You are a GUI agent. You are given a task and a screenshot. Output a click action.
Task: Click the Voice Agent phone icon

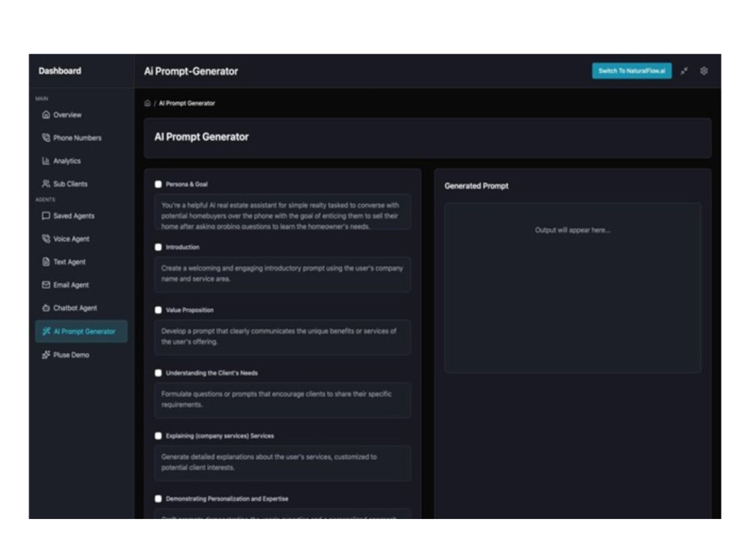(x=46, y=239)
